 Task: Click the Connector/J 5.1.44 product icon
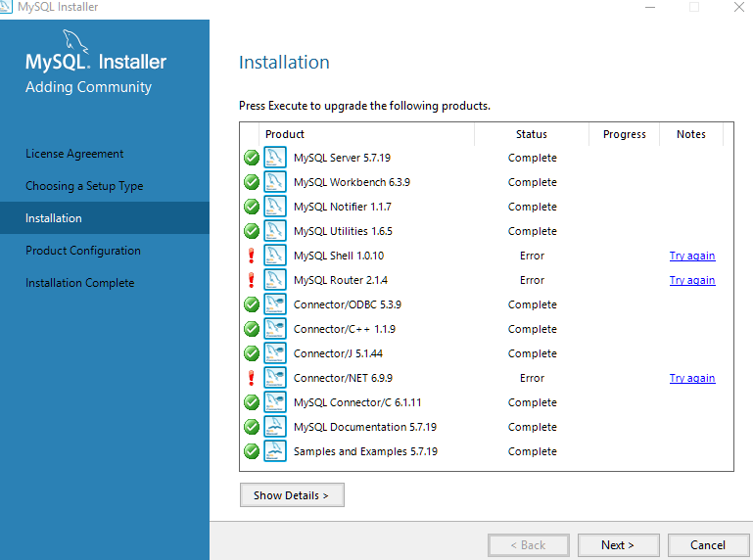275,353
